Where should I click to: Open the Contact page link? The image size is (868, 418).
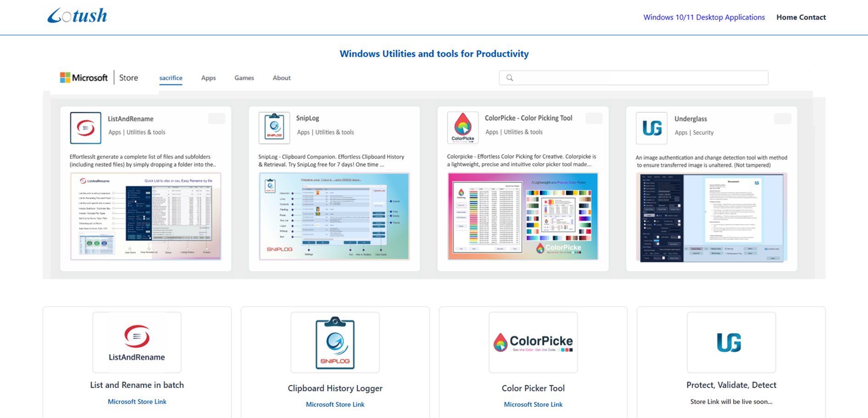pos(812,17)
